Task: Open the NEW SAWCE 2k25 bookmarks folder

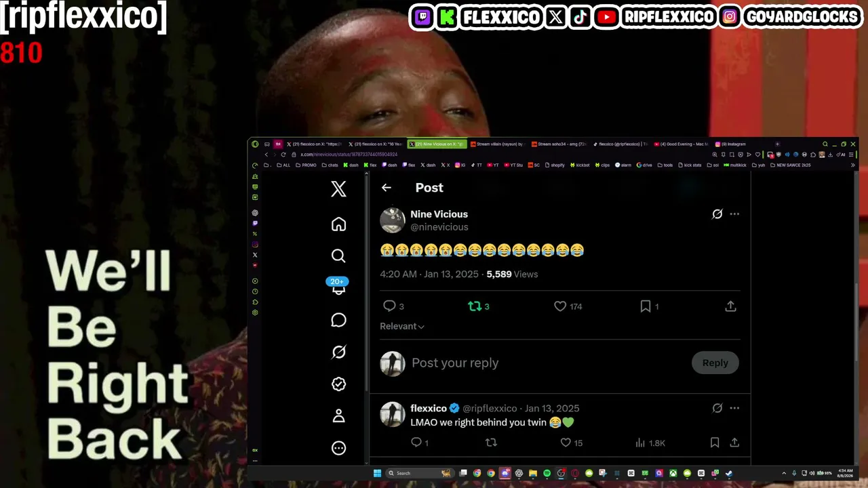Action: 790,165
